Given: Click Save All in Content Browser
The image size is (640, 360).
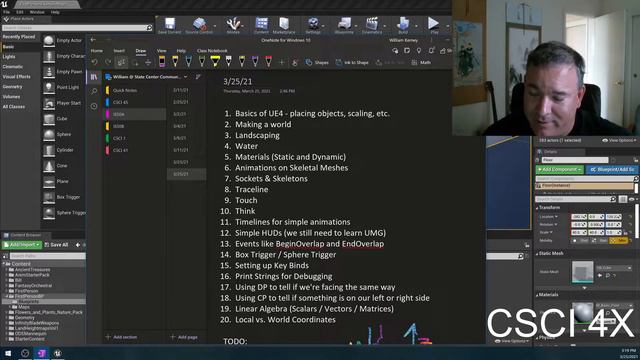Looking at the screenshot, I should coord(56,245).
